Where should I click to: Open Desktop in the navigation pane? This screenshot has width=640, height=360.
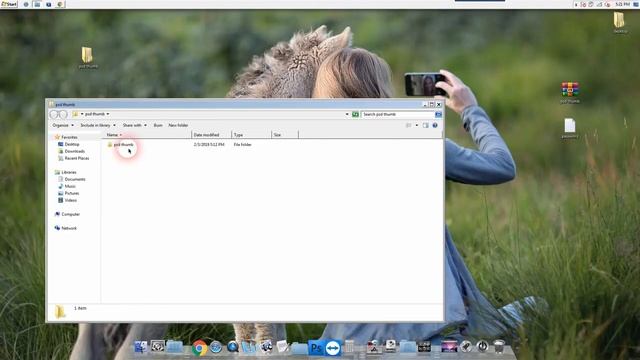pos(69,144)
